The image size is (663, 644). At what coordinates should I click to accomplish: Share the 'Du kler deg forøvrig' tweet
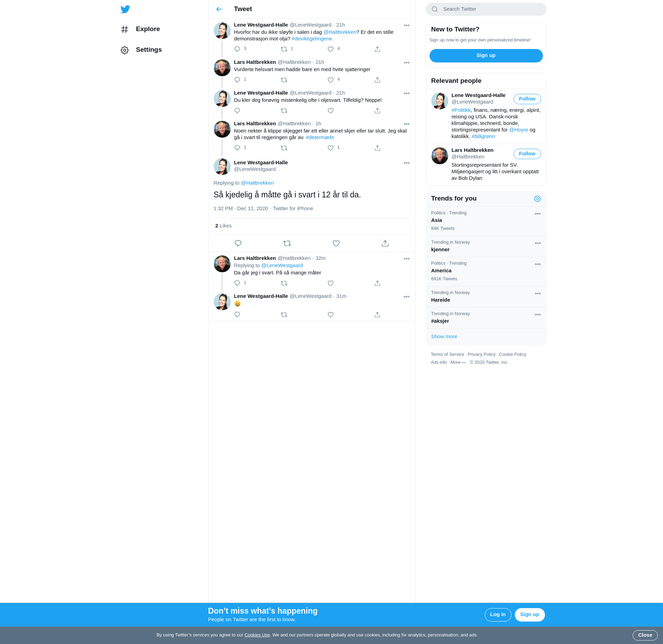pyautogui.click(x=377, y=110)
